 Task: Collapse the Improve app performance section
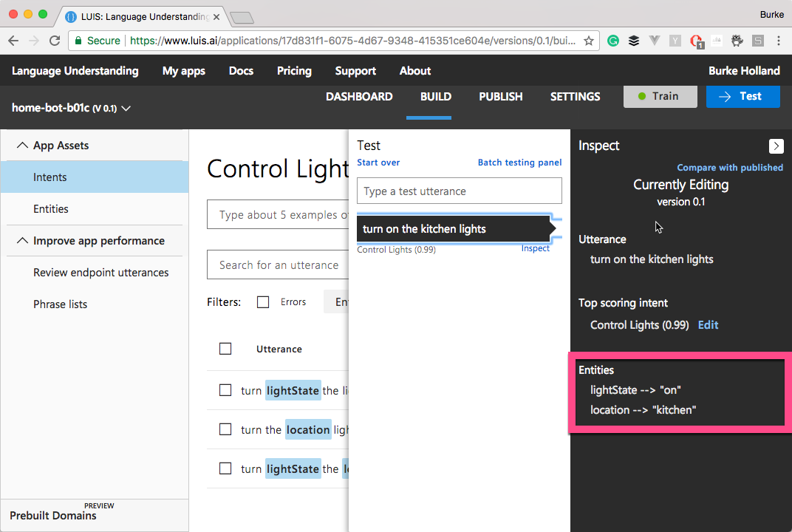click(22, 241)
